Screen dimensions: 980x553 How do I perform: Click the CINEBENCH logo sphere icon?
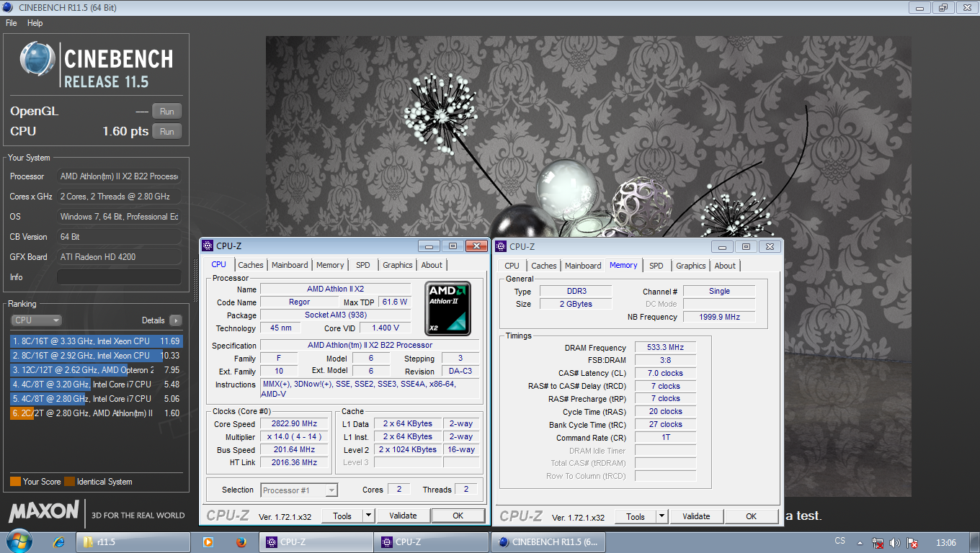click(37, 58)
